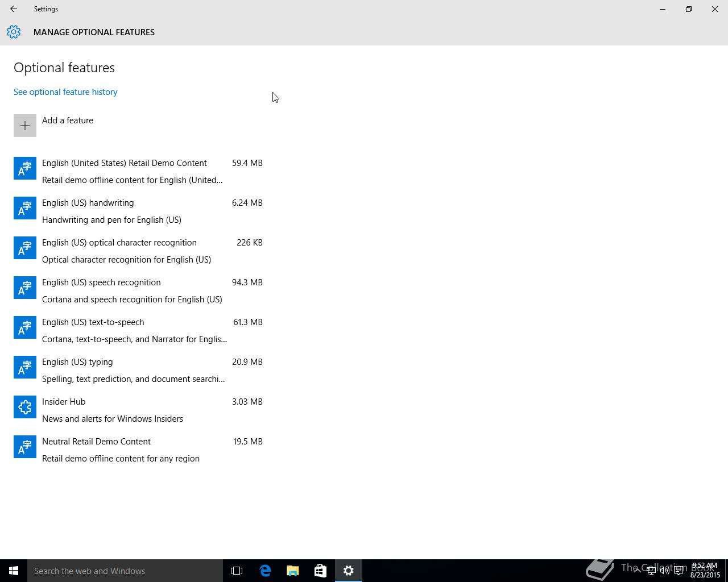Launch Microsoft Edge from the taskbar
Image resolution: width=728 pixels, height=582 pixels.
(x=265, y=571)
